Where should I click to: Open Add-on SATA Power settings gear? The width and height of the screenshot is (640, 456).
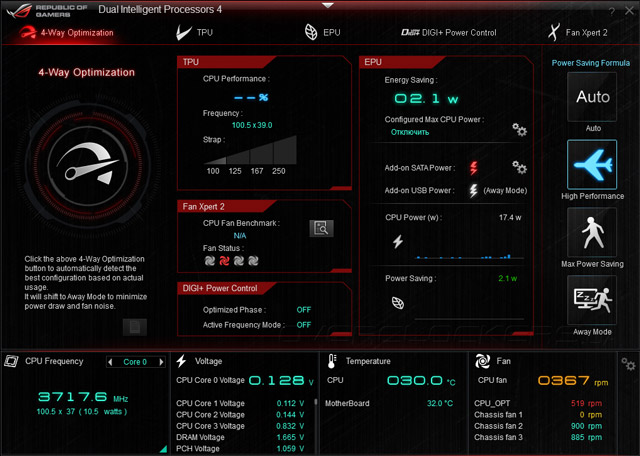[519, 167]
